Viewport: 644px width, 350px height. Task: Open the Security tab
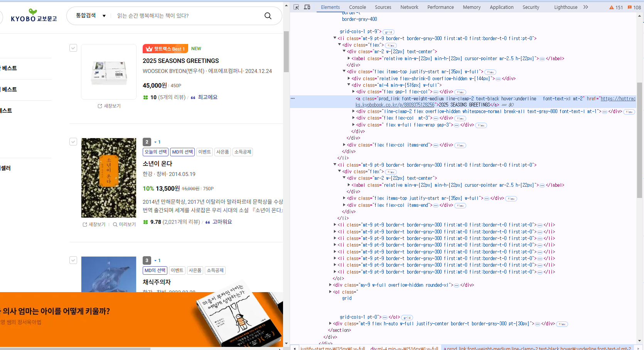click(x=531, y=7)
